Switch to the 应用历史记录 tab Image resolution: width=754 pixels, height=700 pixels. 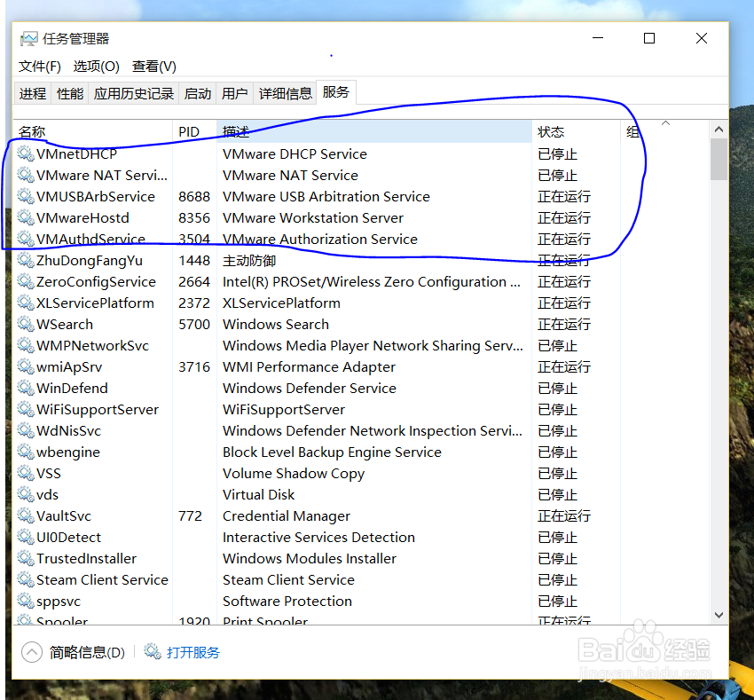pos(134,93)
